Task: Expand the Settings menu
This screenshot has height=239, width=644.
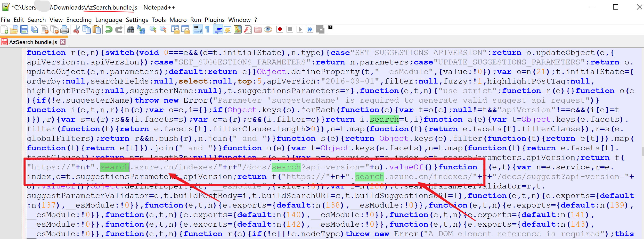Action: [x=137, y=20]
